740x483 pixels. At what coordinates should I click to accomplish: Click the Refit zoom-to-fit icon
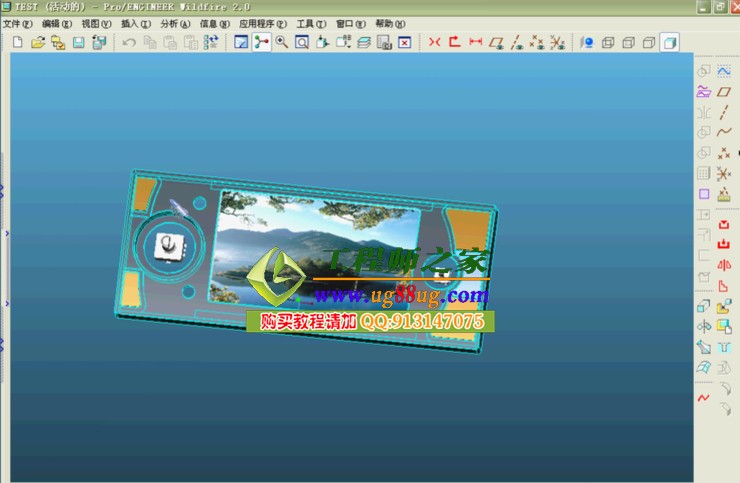pyautogui.click(x=301, y=43)
